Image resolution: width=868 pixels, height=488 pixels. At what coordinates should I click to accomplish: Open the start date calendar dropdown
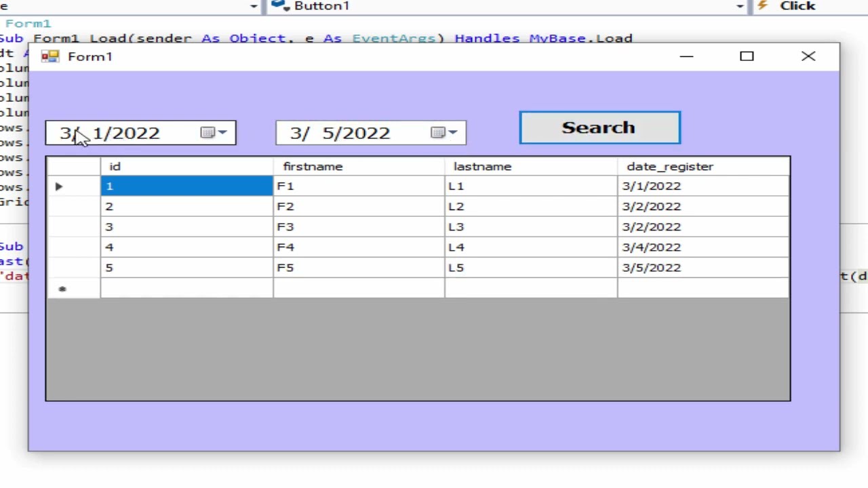(214, 133)
